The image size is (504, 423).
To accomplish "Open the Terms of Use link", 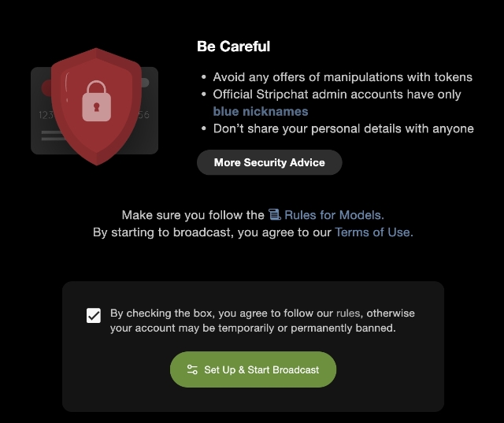I will point(373,232).
